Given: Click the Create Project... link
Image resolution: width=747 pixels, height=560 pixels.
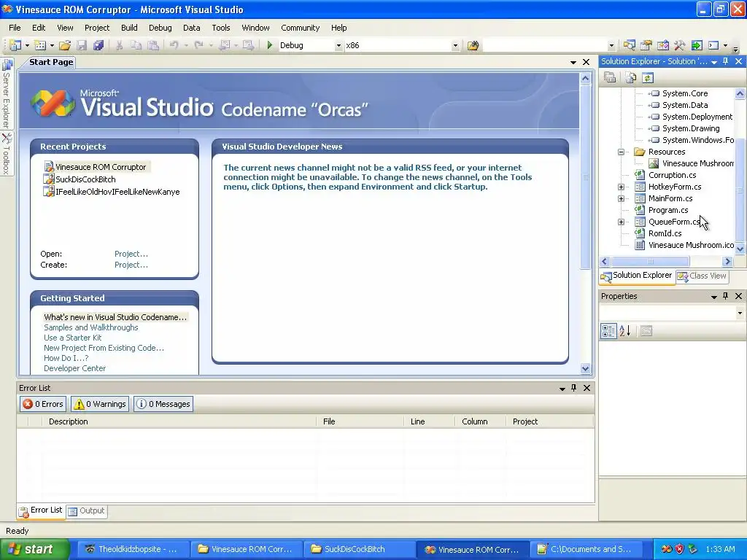Looking at the screenshot, I should (131, 265).
